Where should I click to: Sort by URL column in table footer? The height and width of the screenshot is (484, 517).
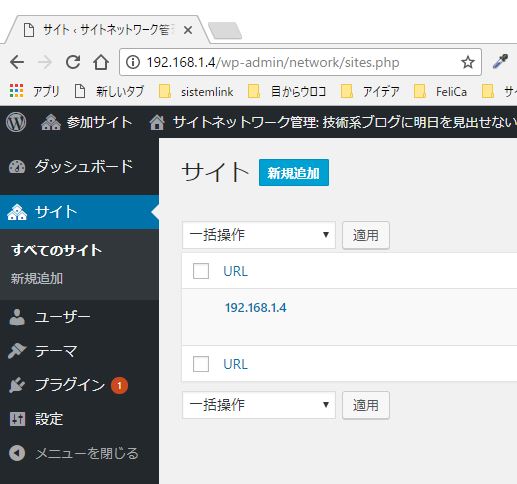(236, 364)
